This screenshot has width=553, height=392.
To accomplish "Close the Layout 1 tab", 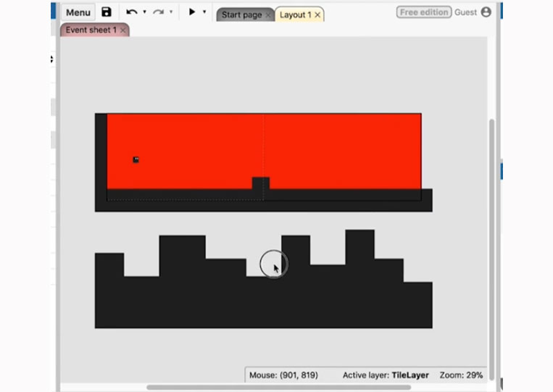I will coord(317,14).
